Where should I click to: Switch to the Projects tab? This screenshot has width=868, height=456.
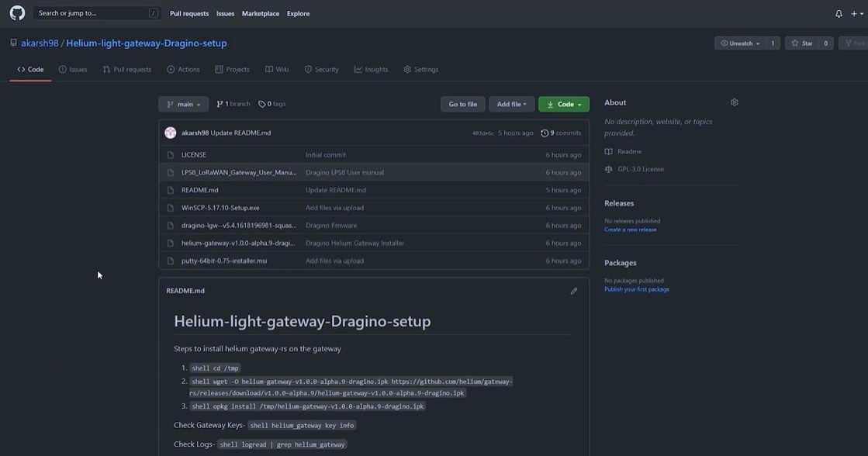pos(232,70)
